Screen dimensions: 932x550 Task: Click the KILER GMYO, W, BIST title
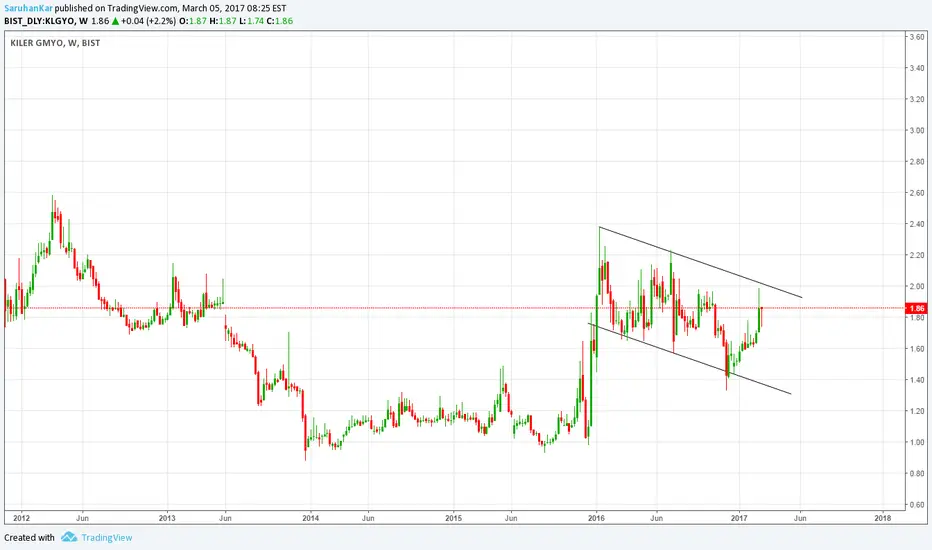click(x=55, y=43)
